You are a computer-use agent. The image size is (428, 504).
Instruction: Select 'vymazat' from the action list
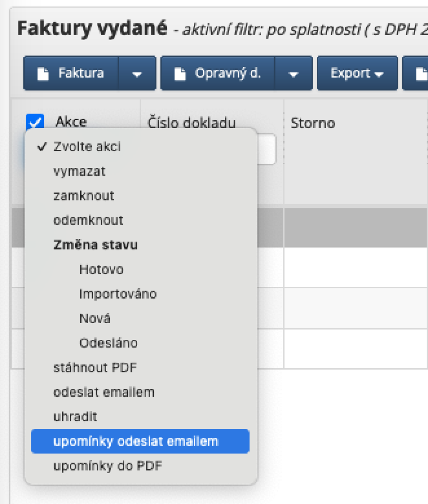point(79,171)
